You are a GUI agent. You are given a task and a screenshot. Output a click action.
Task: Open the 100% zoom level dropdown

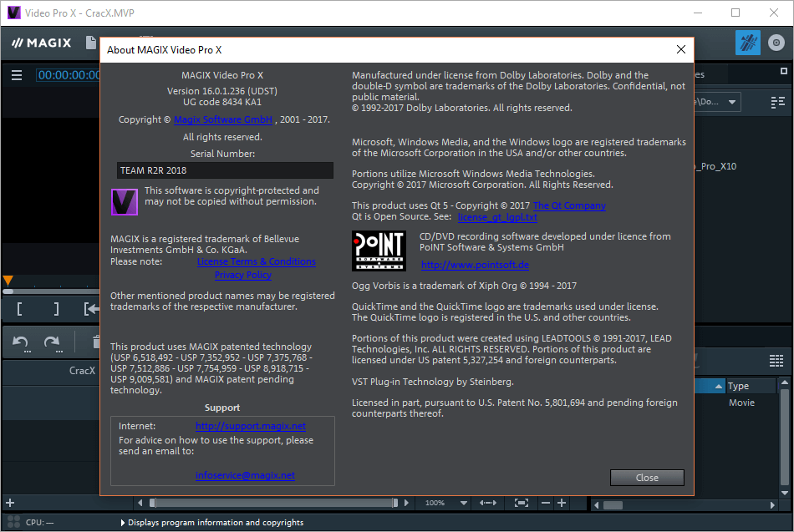pos(463,503)
